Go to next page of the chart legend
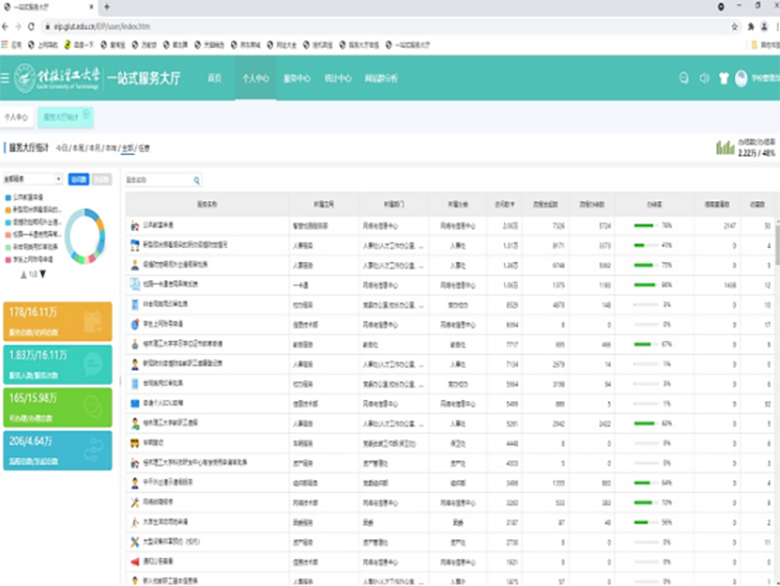The height and width of the screenshot is (586, 780). pyautogui.click(x=42, y=274)
